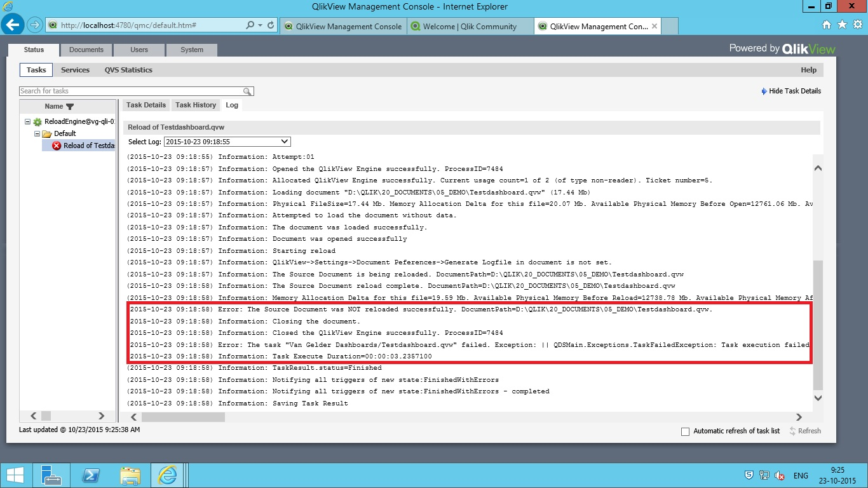Viewport: 868px width, 488px height.
Task: Open the Windows Start button
Action: pyautogui.click(x=15, y=475)
